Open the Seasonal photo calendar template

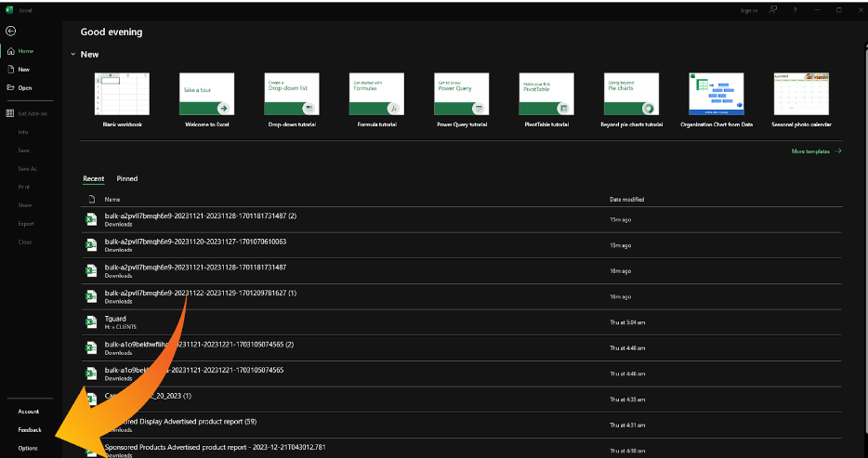tap(801, 100)
